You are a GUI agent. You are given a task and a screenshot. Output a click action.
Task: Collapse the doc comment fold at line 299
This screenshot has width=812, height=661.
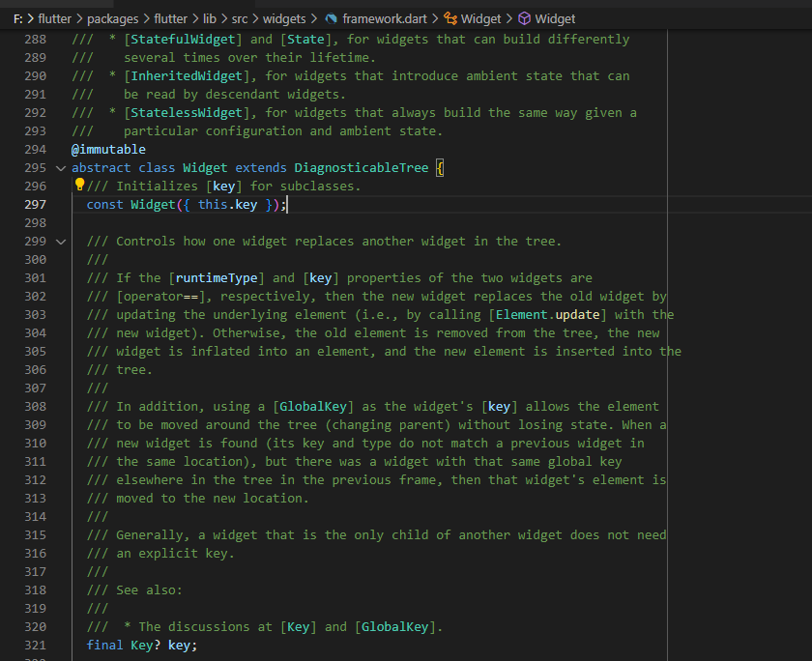[x=61, y=242]
